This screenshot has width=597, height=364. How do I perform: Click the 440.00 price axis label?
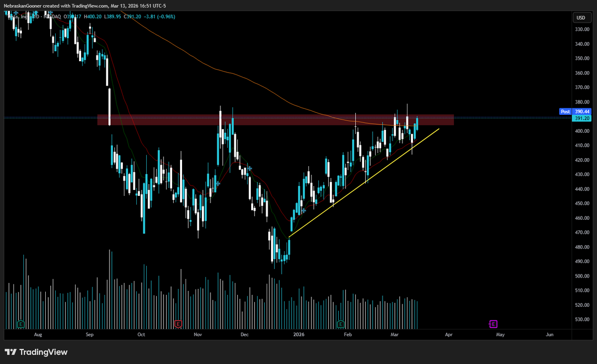582,189
